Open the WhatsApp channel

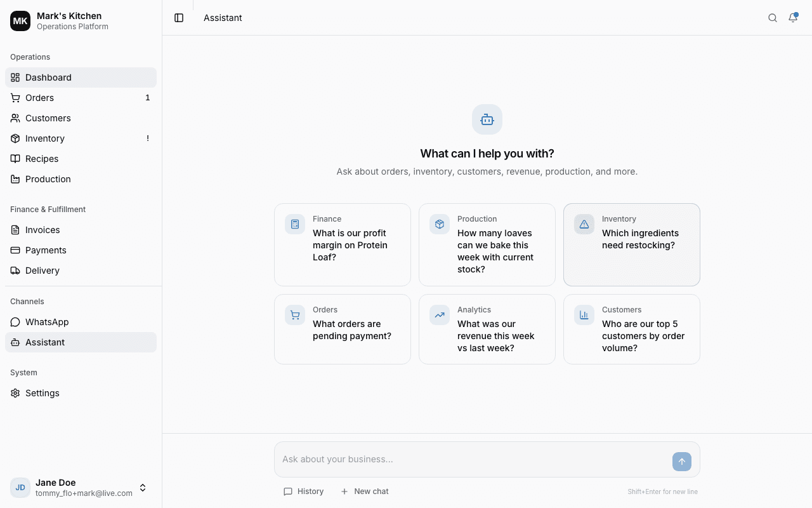point(46,322)
